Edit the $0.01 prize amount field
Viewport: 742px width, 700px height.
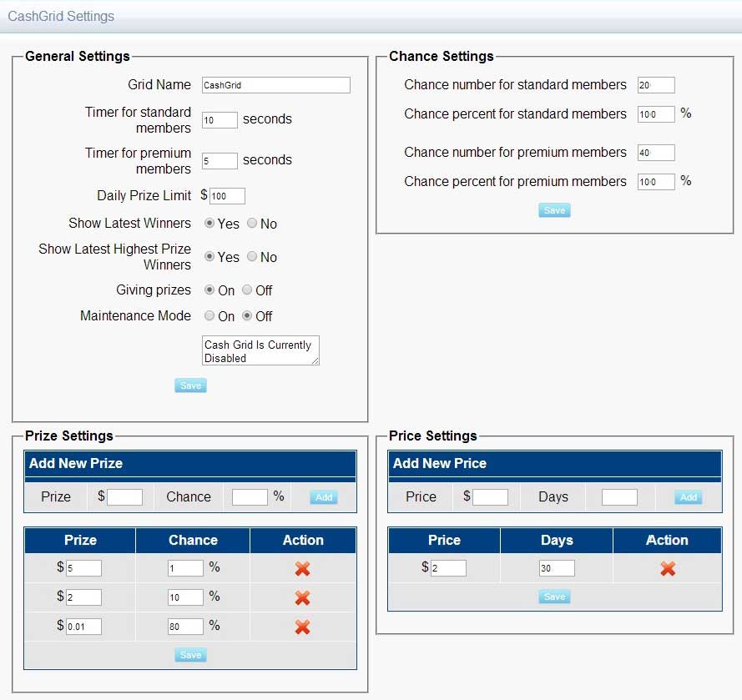tap(83, 627)
